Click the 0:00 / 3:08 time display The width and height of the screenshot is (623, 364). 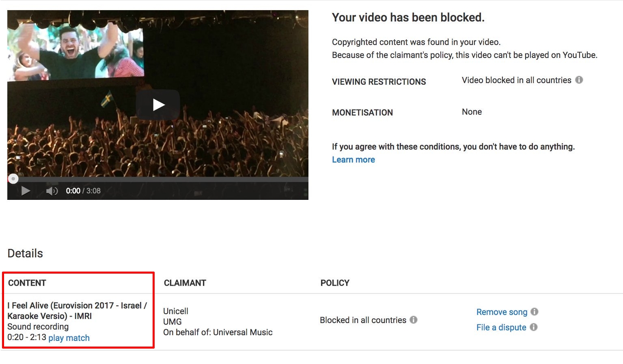pos(83,191)
